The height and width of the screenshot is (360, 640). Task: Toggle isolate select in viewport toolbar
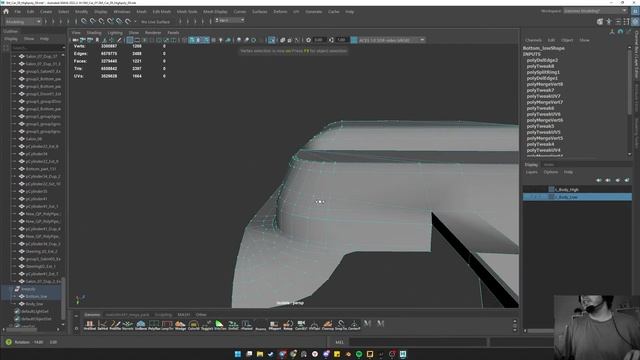coord(271,40)
